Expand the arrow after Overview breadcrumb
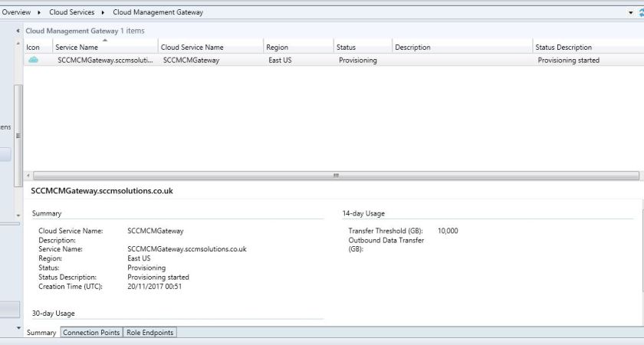The height and width of the screenshot is (345, 644). pos(39,12)
